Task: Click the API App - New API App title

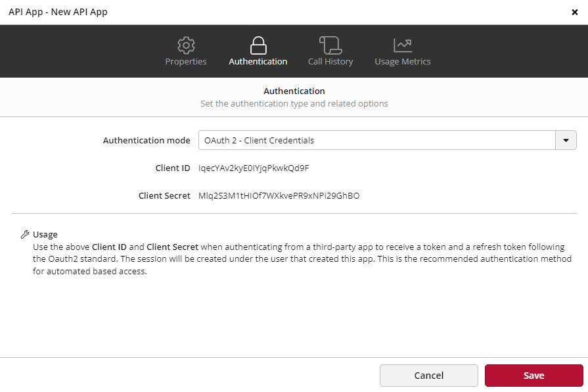Action: click(58, 11)
